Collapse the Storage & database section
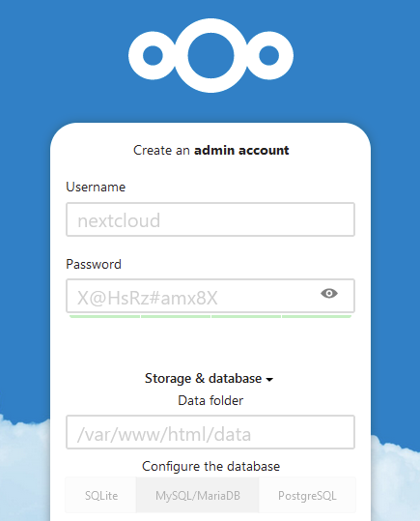 (x=209, y=379)
